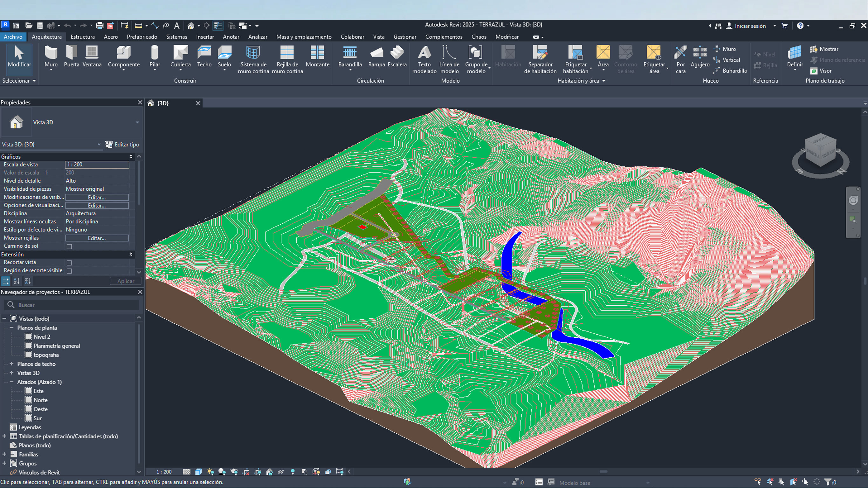Check Región de recorte visible
The height and width of the screenshot is (488, 868).
[69, 270]
